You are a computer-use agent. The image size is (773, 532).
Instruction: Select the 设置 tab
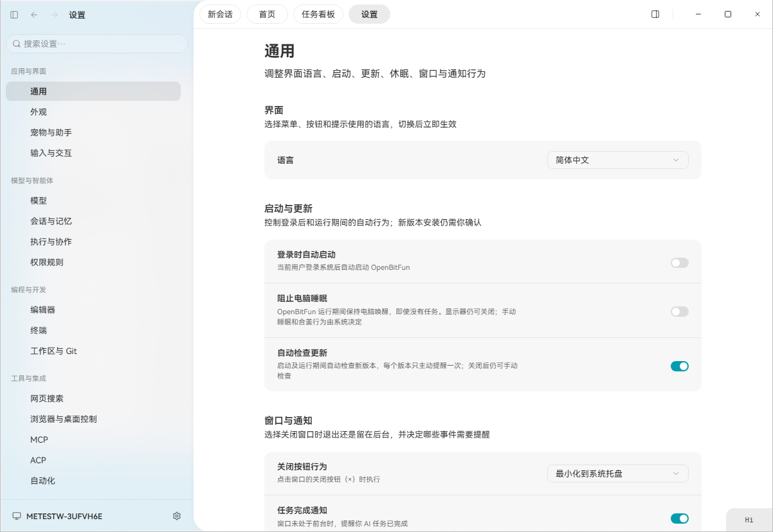[x=369, y=14]
